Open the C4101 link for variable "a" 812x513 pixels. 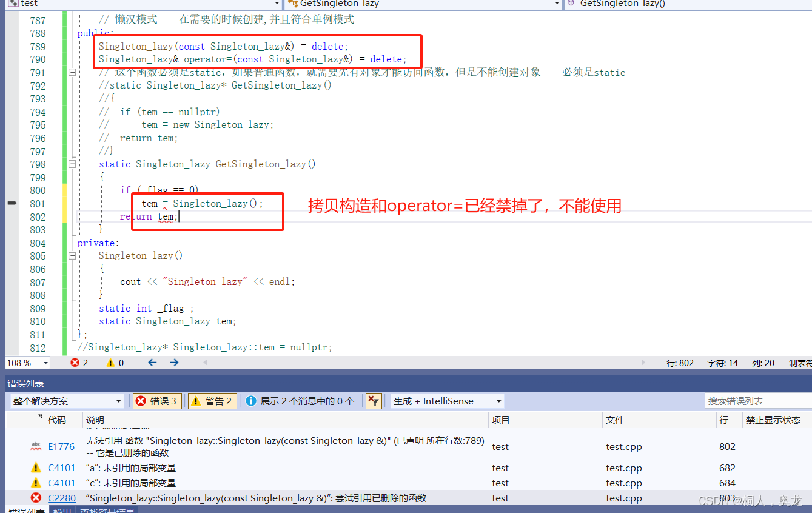(x=62, y=468)
